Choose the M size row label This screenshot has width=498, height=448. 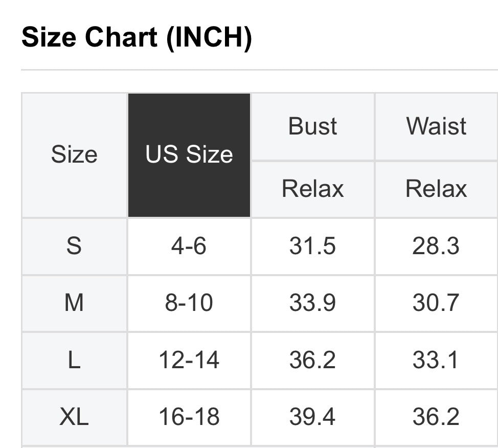[x=74, y=303]
